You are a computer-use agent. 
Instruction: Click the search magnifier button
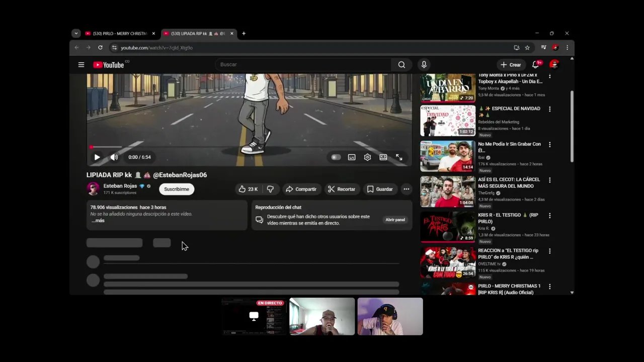[x=401, y=64]
